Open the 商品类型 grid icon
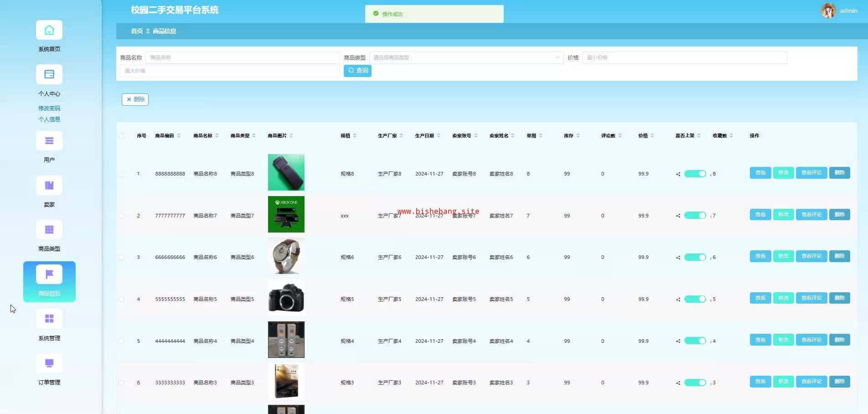 [49, 230]
